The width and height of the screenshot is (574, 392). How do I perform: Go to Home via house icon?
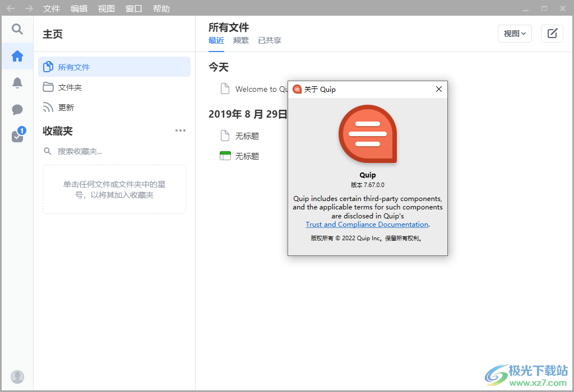pos(17,56)
